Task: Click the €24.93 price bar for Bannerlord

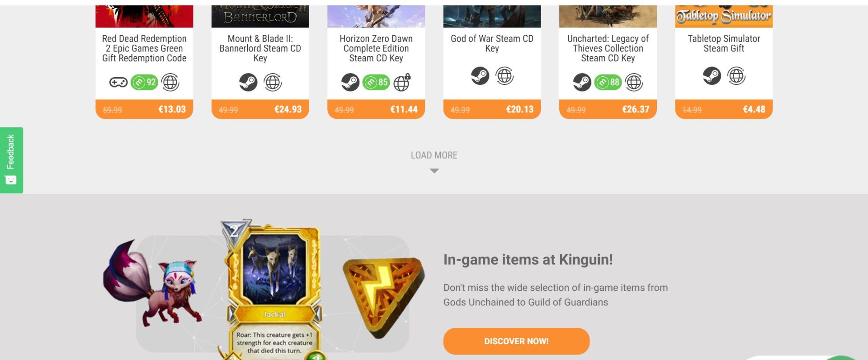Action: [x=260, y=109]
